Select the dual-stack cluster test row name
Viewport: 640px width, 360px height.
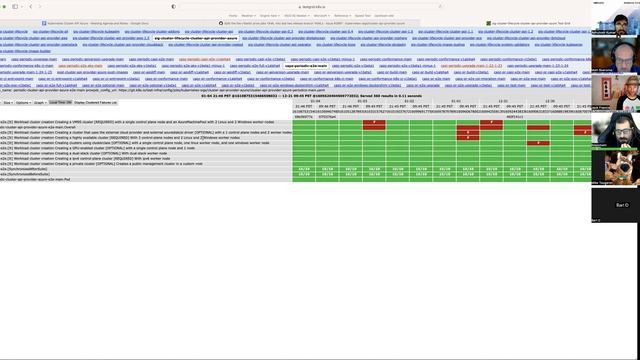coord(84,153)
